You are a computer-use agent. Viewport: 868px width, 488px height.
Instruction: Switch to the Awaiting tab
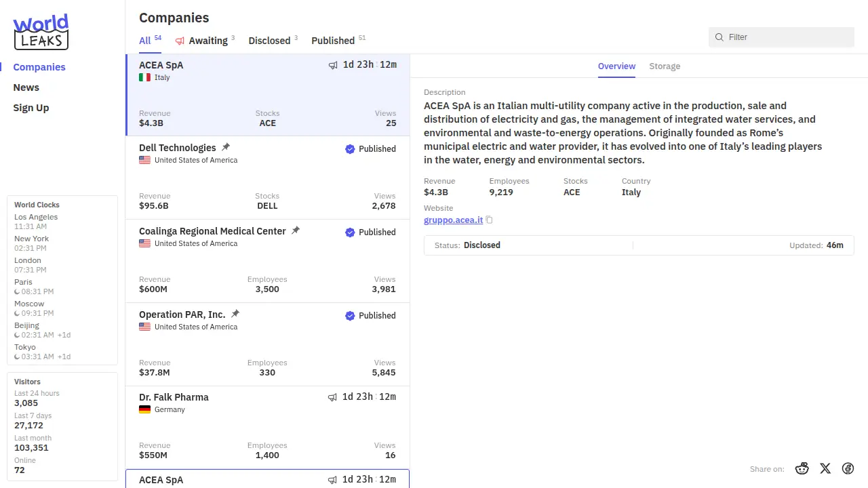click(x=202, y=41)
